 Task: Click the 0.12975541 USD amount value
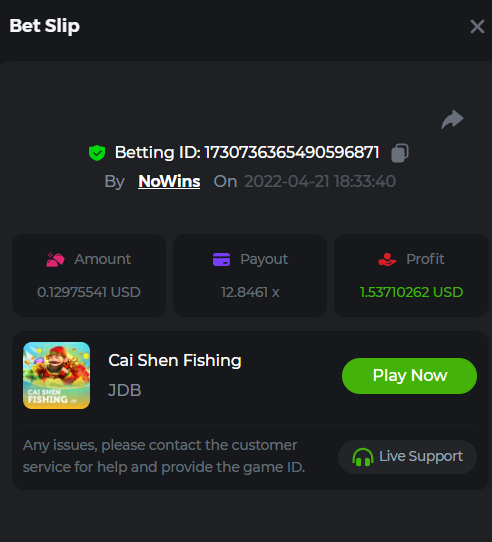[89, 292]
